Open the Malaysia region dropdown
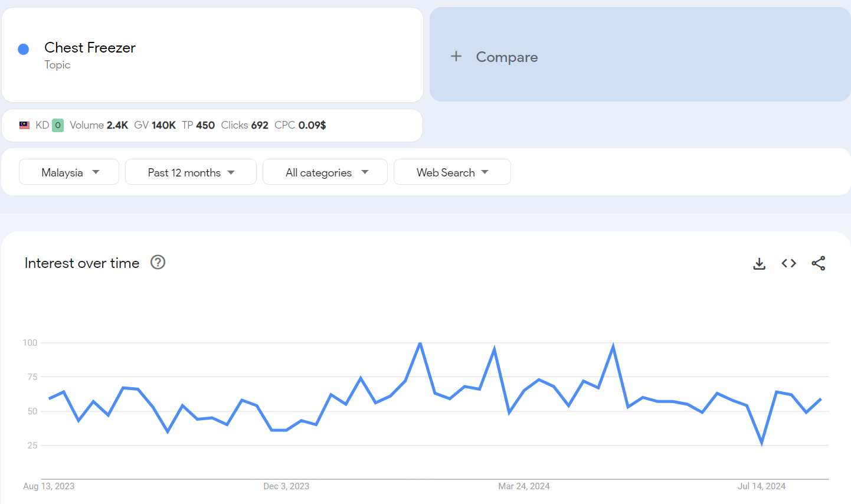Viewport: 851px width, 504px height. pyautogui.click(x=69, y=172)
